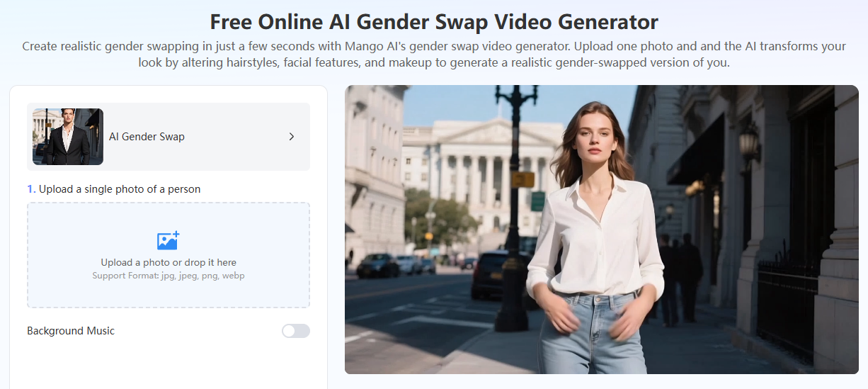
Task: Select the AI Gender Swap label
Action: (x=147, y=137)
